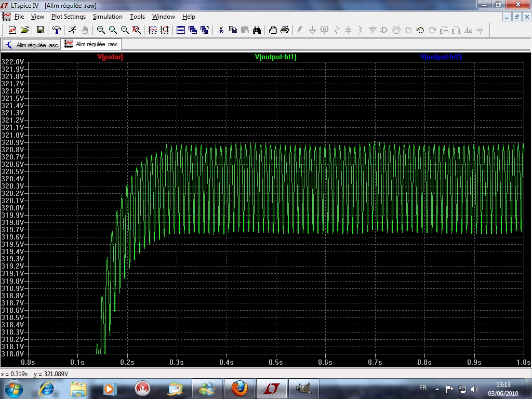
Task: Select the plain magnifier zoom area icon
Action: pos(113,30)
